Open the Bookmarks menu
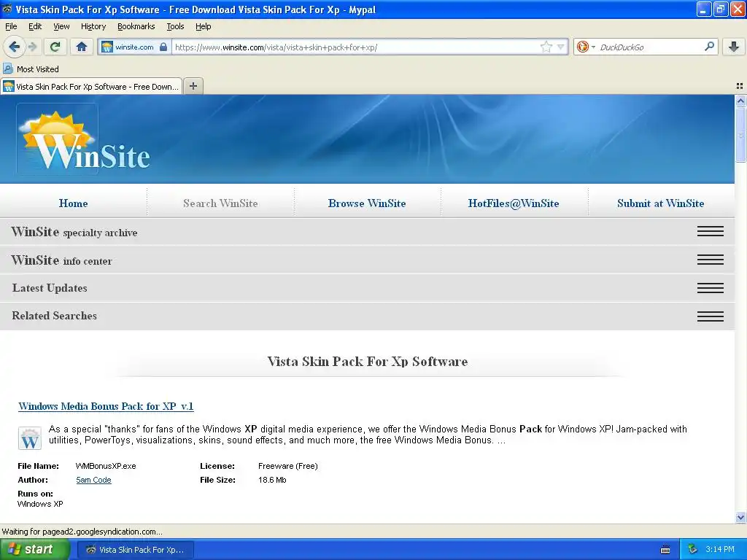Viewport: 747px width, 560px height. (x=136, y=26)
